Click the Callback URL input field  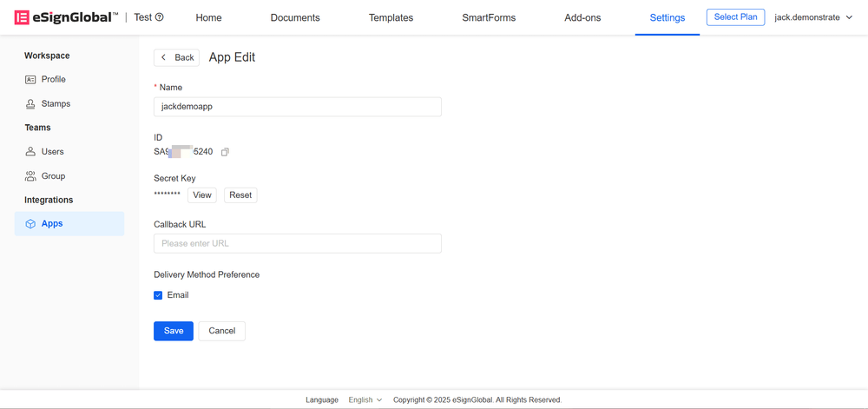[297, 244]
